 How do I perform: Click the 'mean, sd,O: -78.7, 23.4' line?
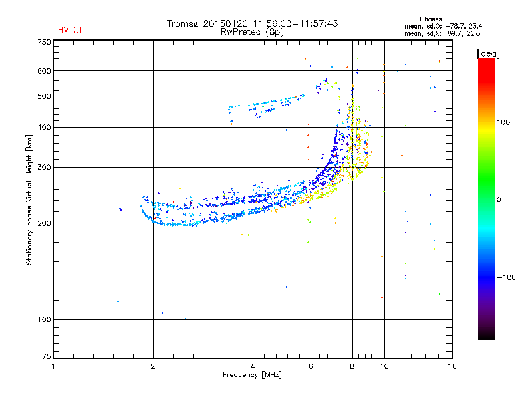tap(443, 26)
